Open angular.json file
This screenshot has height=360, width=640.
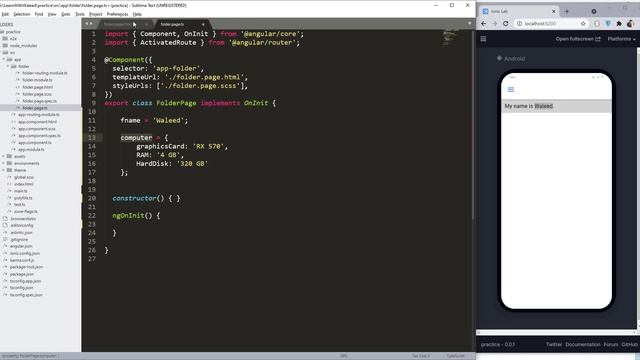pyautogui.click(x=21, y=246)
